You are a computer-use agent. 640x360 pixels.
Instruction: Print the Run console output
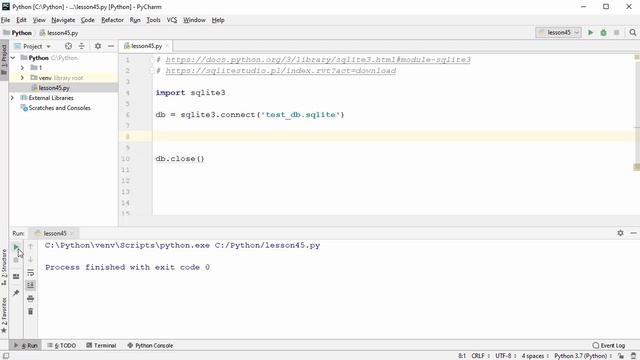pos(30,299)
